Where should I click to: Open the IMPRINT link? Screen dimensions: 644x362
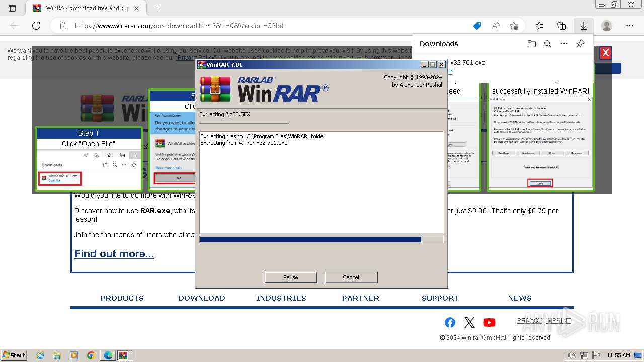point(558,320)
